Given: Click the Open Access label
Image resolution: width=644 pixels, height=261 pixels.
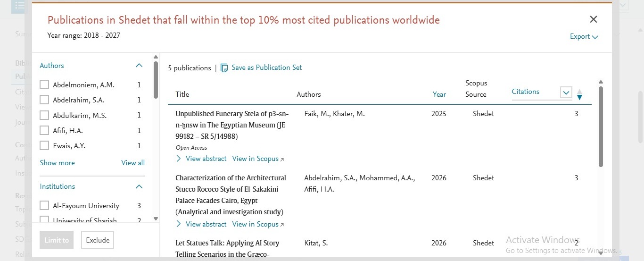Looking at the screenshot, I should [x=191, y=148].
